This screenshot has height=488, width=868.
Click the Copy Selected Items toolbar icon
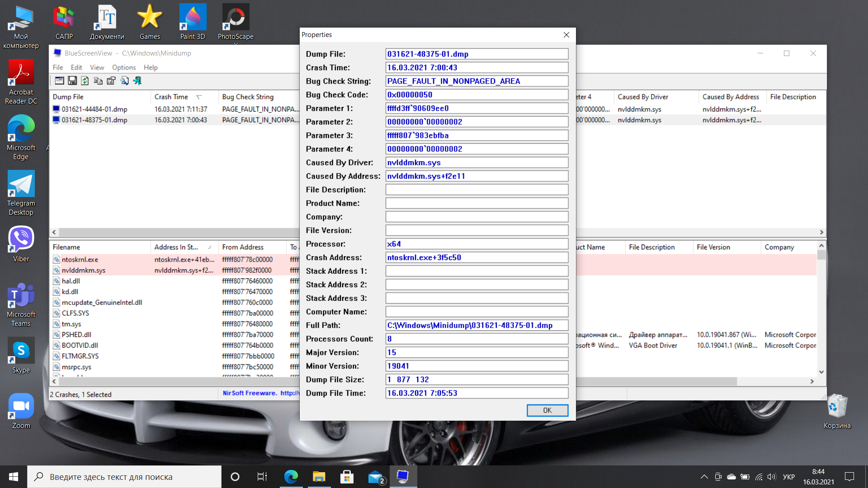pos(98,81)
